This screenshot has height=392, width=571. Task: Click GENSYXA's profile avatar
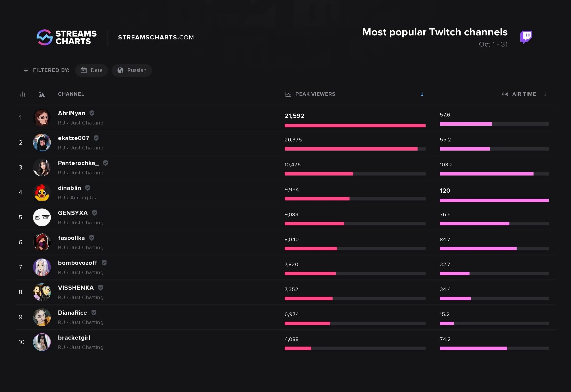pyautogui.click(x=42, y=218)
